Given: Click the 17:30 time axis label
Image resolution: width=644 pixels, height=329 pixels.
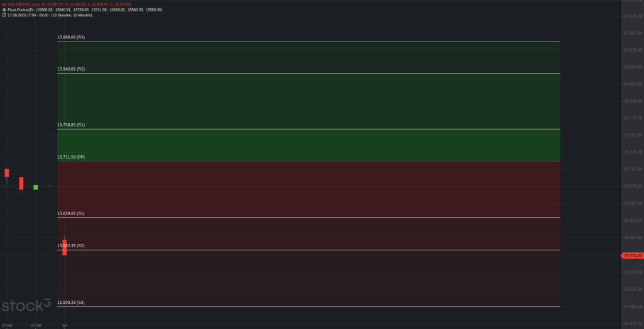Looking at the screenshot, I should [36, 326].
